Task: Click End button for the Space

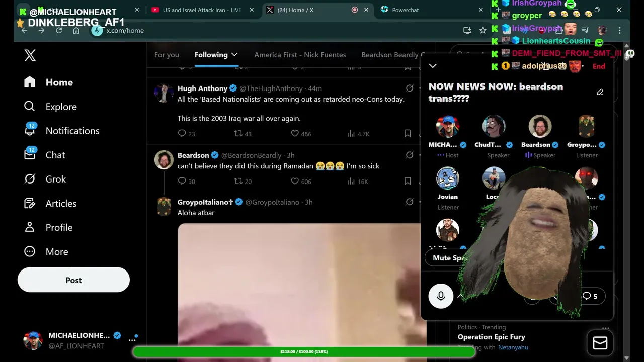Action: pos(599,66)
